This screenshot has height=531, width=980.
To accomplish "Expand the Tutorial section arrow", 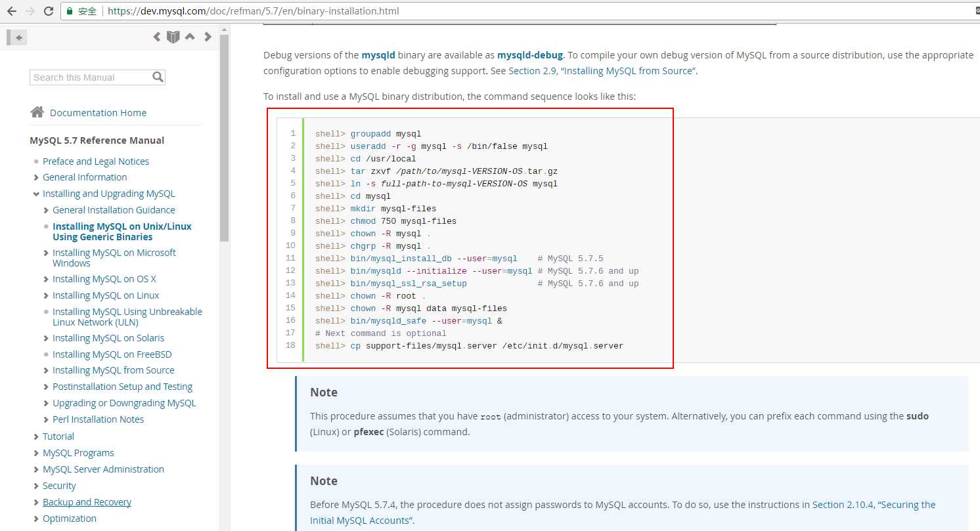I will (36, 436).
